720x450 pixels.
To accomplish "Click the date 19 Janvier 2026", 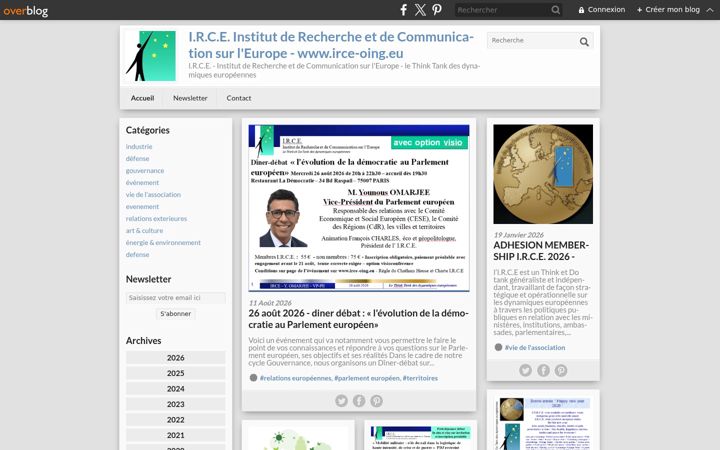I will (x=518, y=235).
